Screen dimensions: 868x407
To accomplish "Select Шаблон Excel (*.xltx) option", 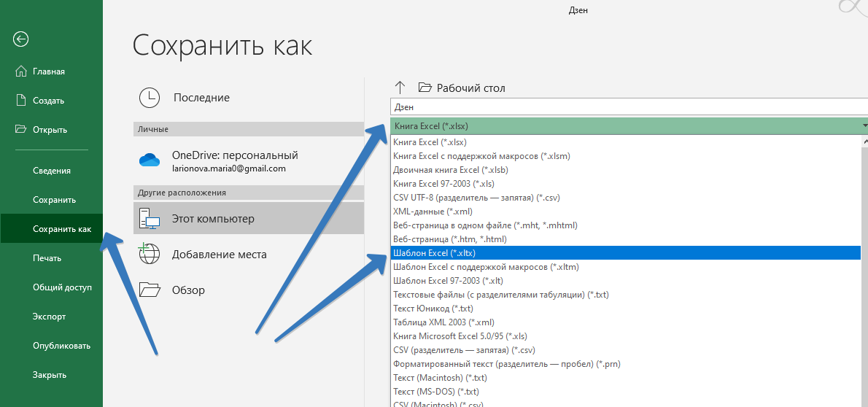I will pos(626,253).
